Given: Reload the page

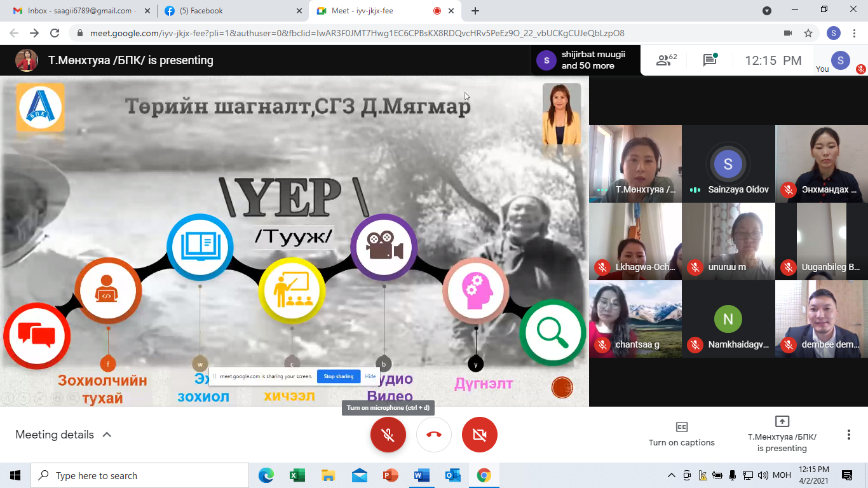Looking at the screenshot, I should point(55,33).
